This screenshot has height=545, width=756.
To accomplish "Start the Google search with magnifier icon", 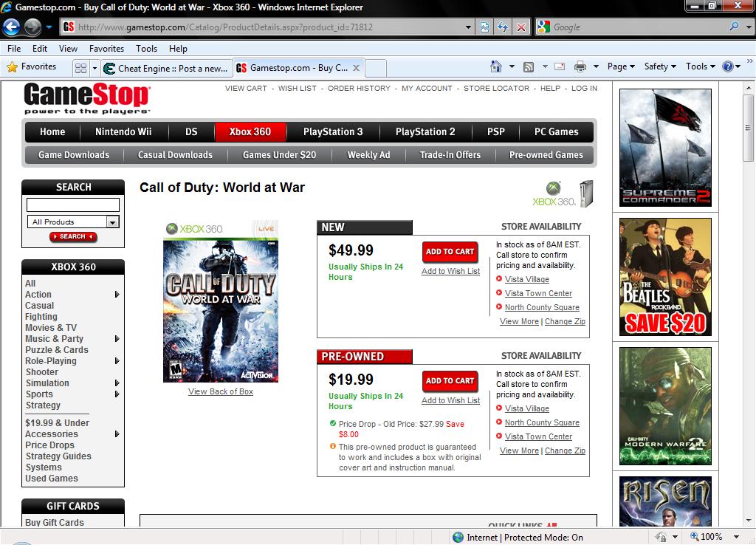I will tap(734, 27).
